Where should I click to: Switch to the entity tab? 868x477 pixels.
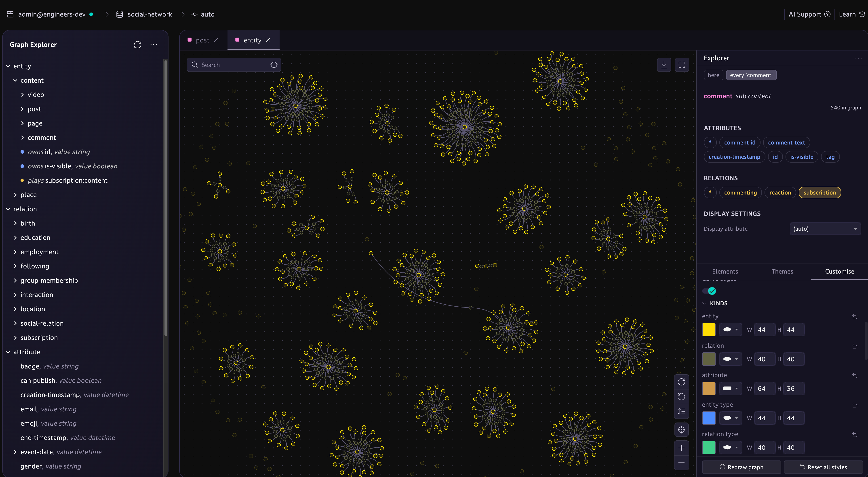(x=252, y=40)
